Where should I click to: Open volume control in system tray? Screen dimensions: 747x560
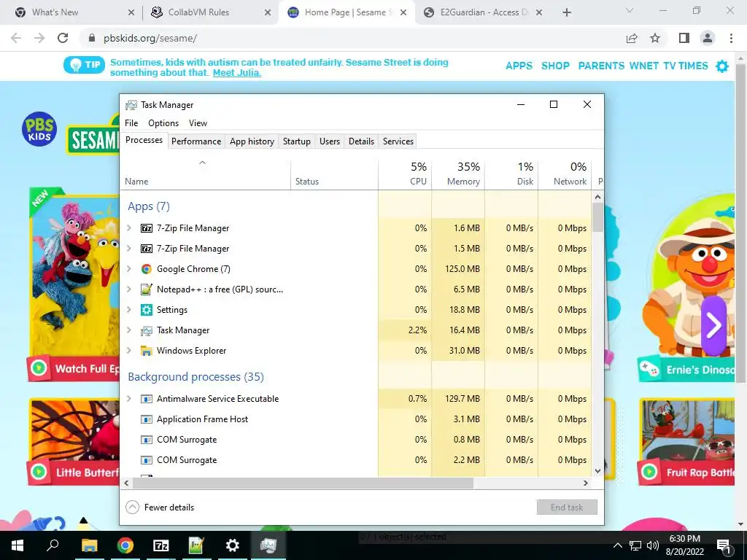tap(653, 545)
